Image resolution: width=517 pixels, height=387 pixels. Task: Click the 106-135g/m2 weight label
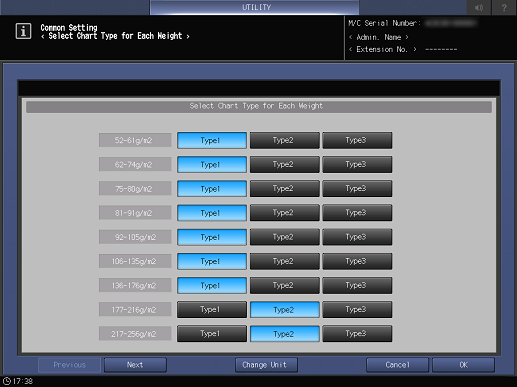135,261
